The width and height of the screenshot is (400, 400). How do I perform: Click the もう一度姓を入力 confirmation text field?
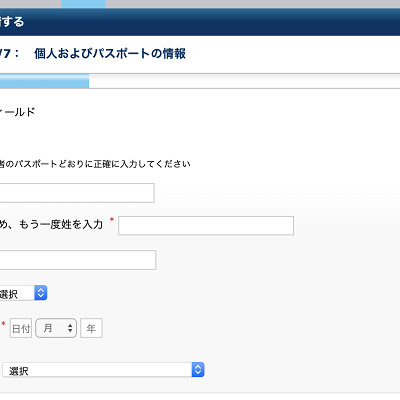pos(206,226)
